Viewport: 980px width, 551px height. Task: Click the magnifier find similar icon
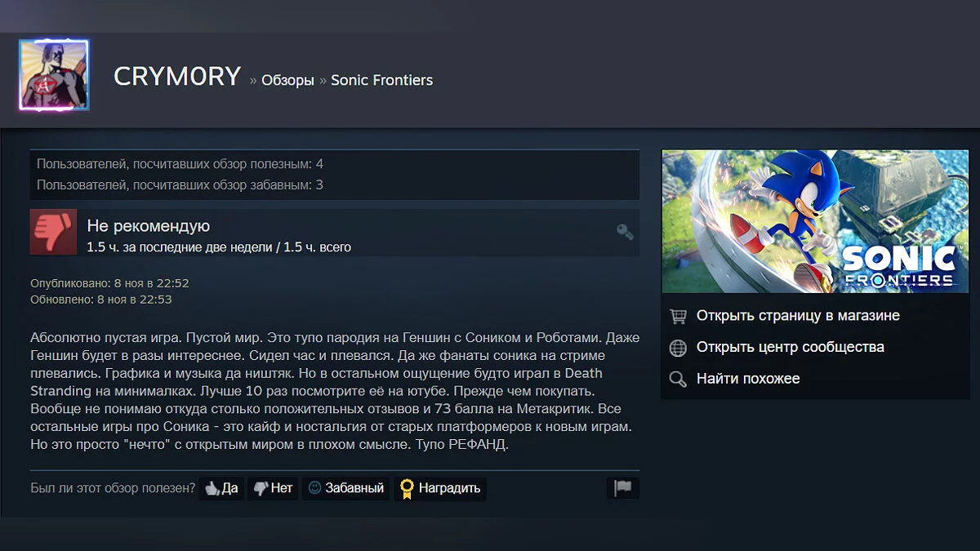pyautogui.click(x=678, y=380)
